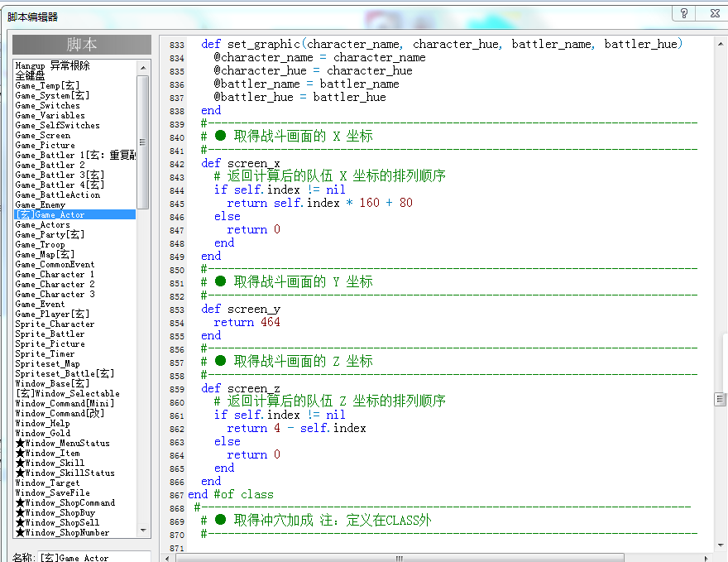The width and height of the screenshot is (728, 562).
Task: Select highlighted [玄]Game_Actor script
Action: coord(75,214)
